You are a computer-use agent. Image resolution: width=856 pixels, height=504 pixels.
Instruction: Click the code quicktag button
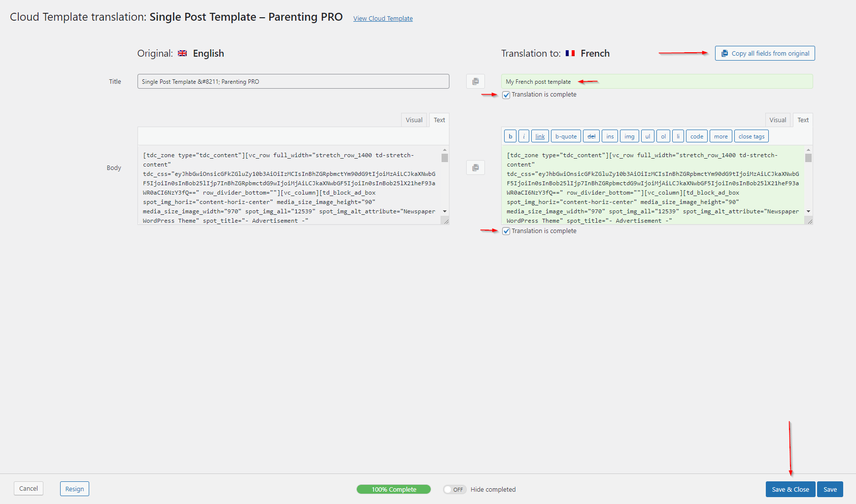[697, 136]
